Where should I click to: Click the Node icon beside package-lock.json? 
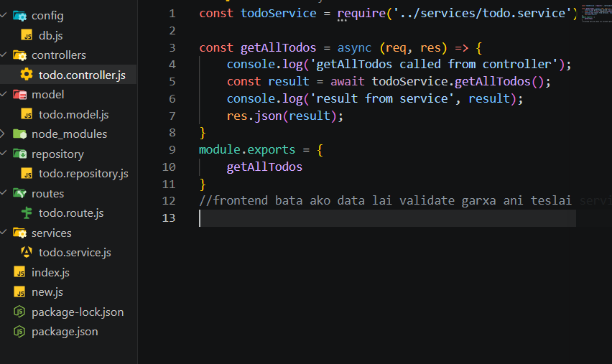[19, 312]
